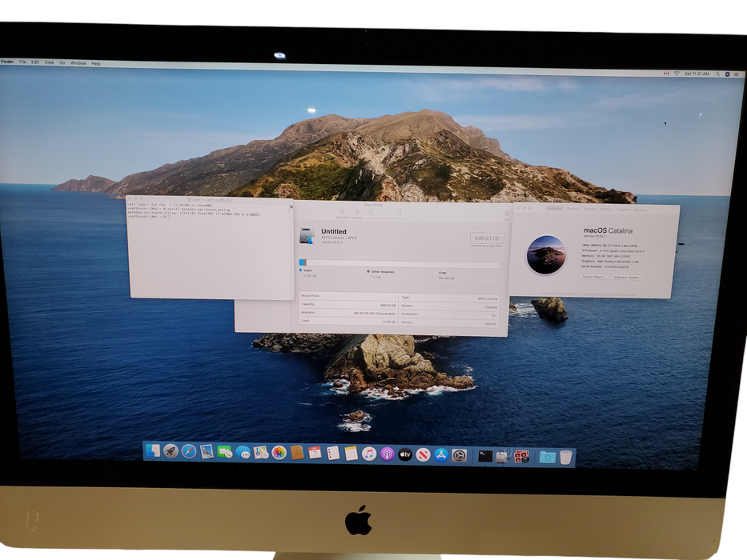Switch to Disk Utility in the Dock
Screen dimensions: 747x560
point(503,457)
